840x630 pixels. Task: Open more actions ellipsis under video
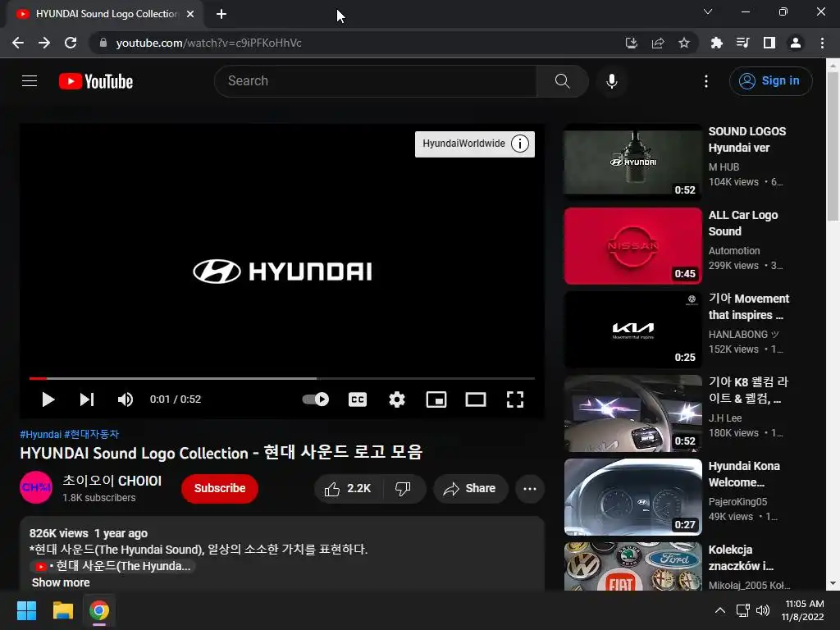point(530,489)
